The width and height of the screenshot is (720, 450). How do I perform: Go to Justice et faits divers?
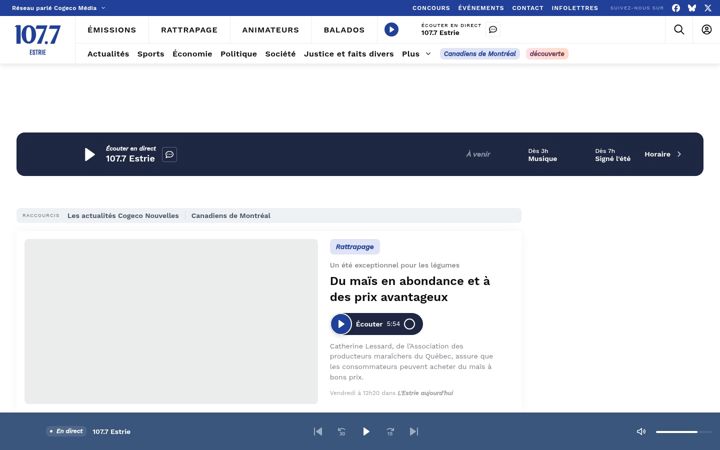[349, 54]
